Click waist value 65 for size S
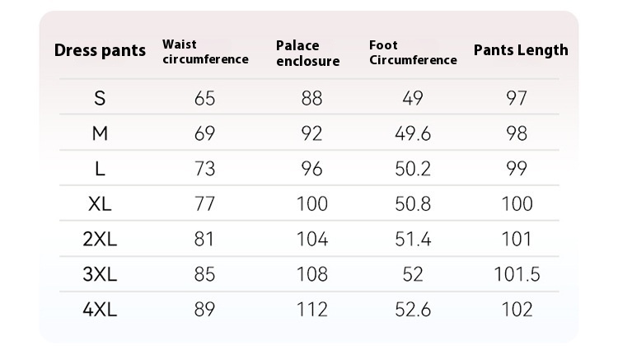Image resolution: width=618 pixels, height=364 pixels. (204, 99)
